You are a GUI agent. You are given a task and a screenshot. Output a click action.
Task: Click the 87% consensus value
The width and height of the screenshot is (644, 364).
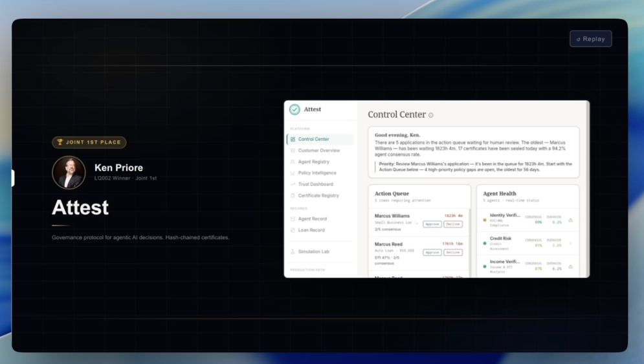coord(538,269)
